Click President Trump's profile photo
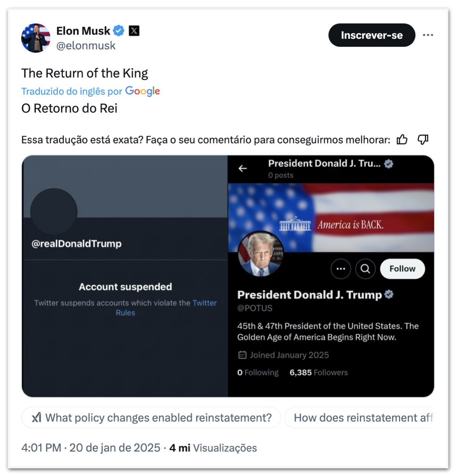The height and width of the screenshot is (476, 456). pyautogui.click(x=261, y=254)
